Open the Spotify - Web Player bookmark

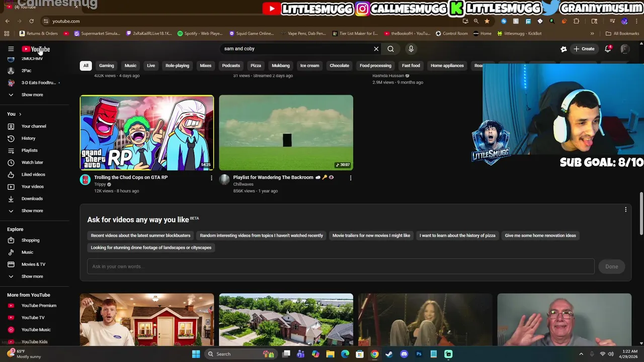[x=200, y=33]
